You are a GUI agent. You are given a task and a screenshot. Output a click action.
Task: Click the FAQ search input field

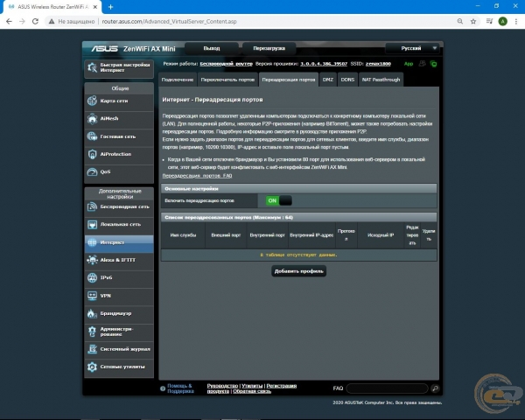pos(388,388)
